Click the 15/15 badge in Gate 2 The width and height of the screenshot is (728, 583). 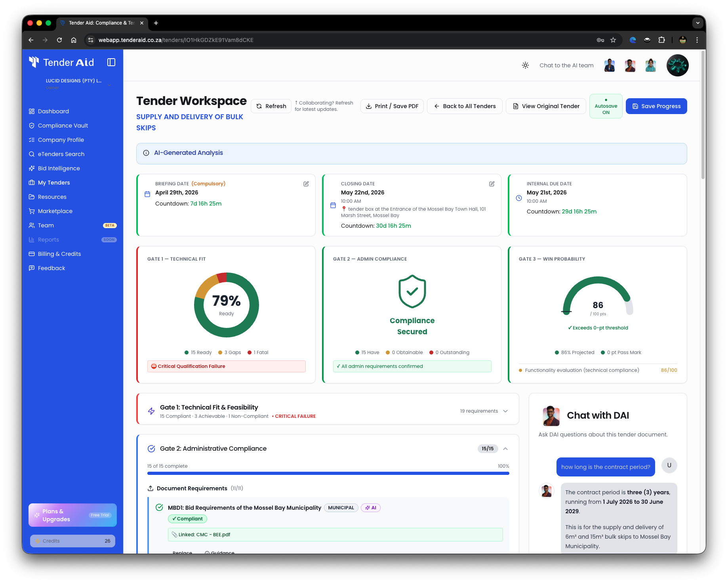pos(488,449)
